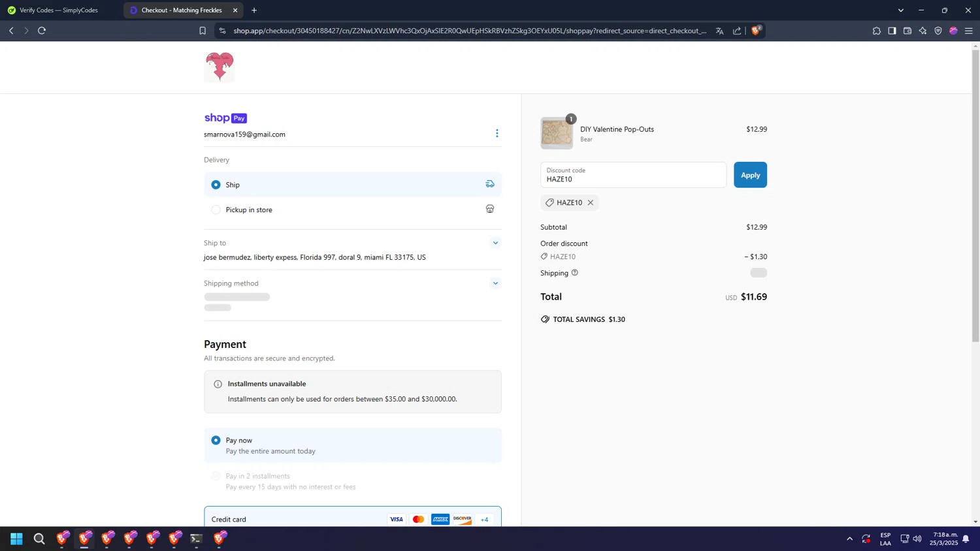Select the Ship delivery option

click(x=353, y=185)
